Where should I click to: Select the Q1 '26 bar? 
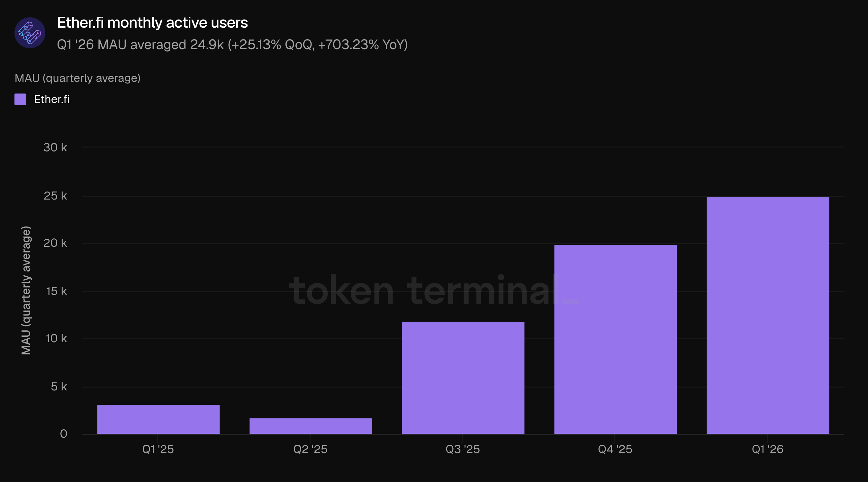pyautogui.click(x=768, y=315)
